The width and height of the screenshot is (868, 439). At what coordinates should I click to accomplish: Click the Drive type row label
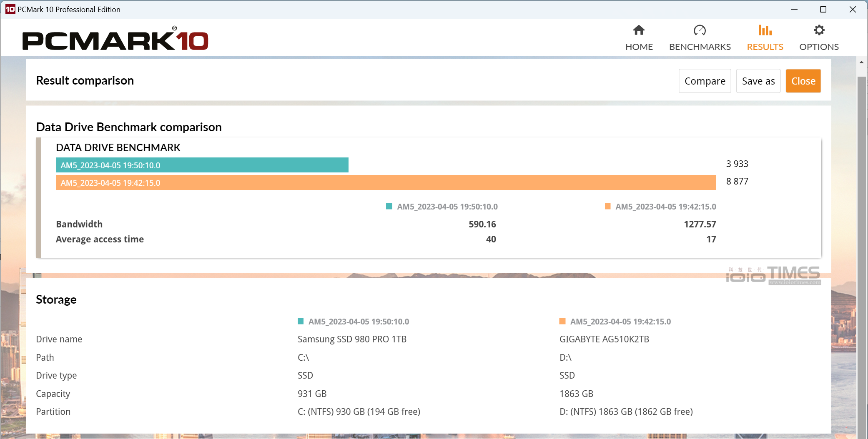(x=56, y=375)
